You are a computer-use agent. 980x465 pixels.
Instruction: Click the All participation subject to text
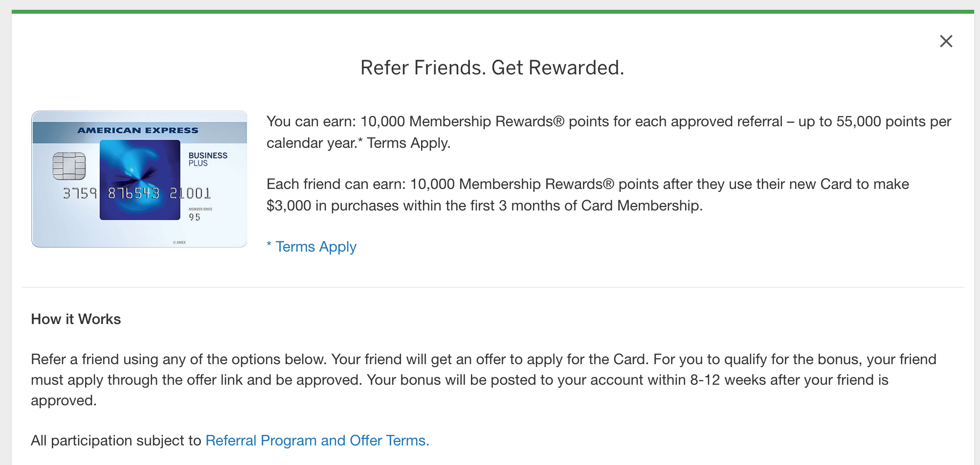tap(116, 441)
